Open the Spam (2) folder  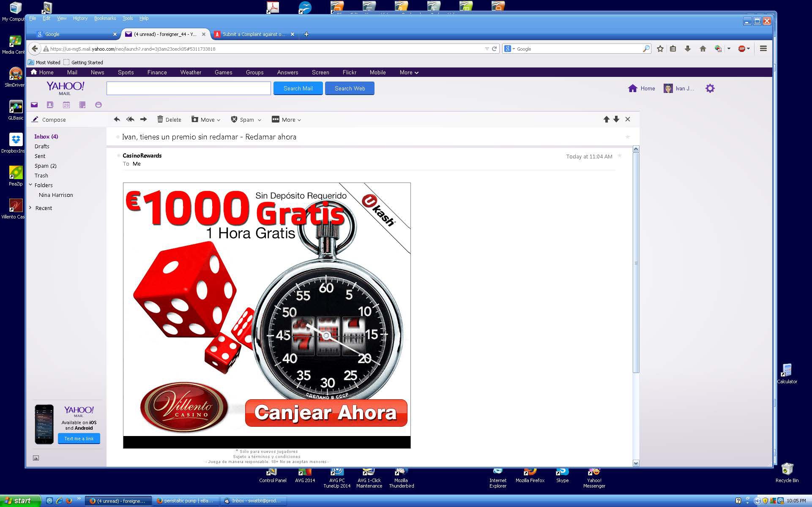45,166
